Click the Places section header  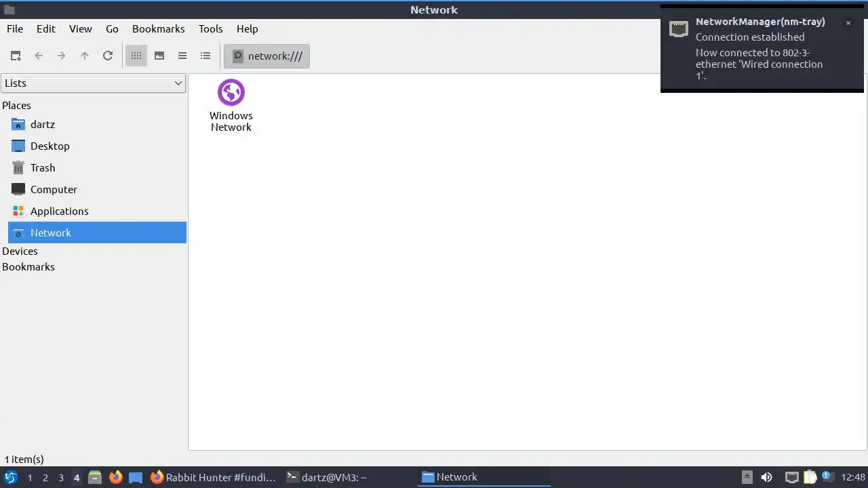pyautogui.click(x=16, y=105)
